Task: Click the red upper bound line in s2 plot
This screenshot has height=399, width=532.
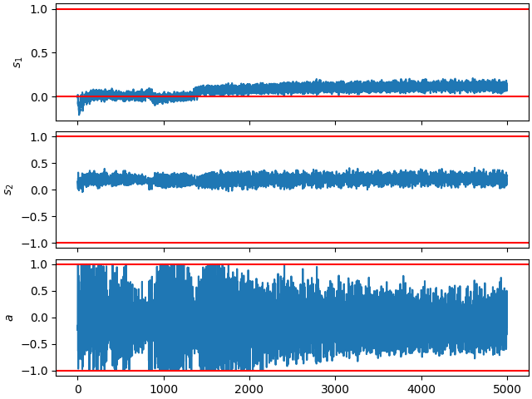Action: point(292,136)
